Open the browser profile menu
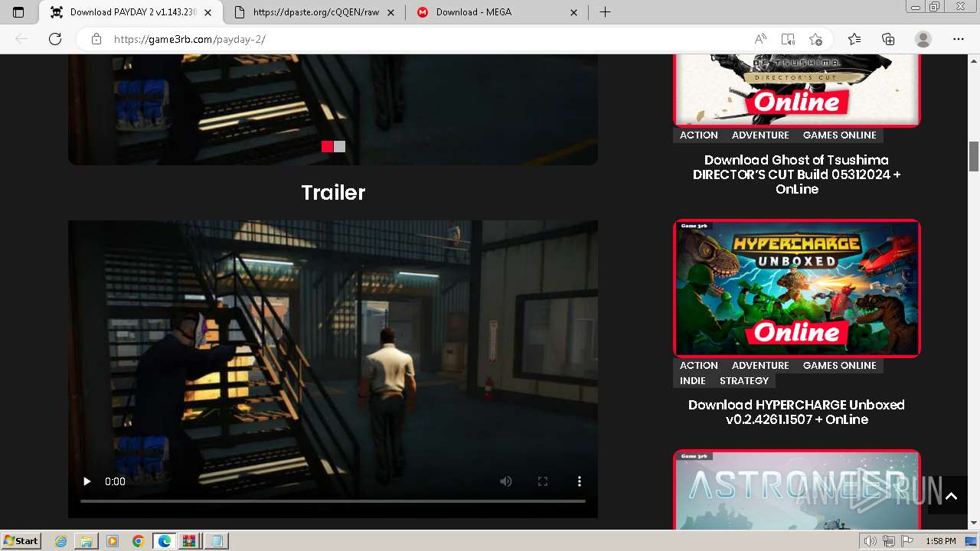This screenshot has width=980, height=551. 923,39
